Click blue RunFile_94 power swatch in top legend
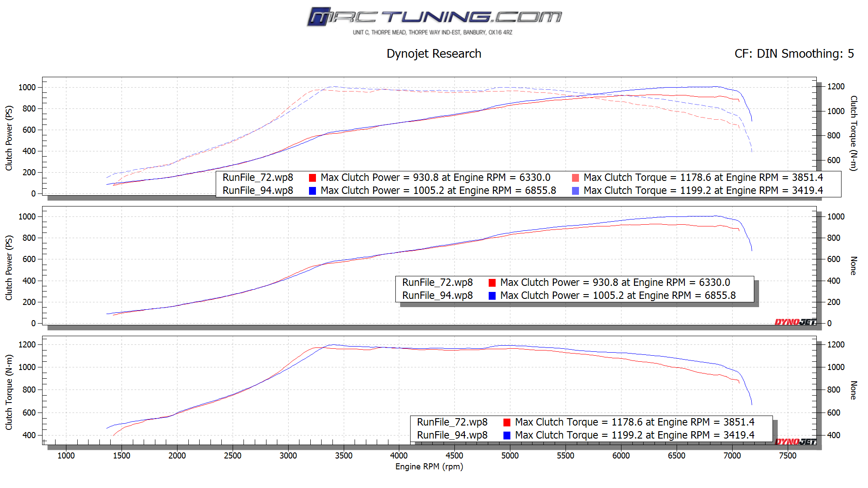868x488 pixels. point(312,191)
